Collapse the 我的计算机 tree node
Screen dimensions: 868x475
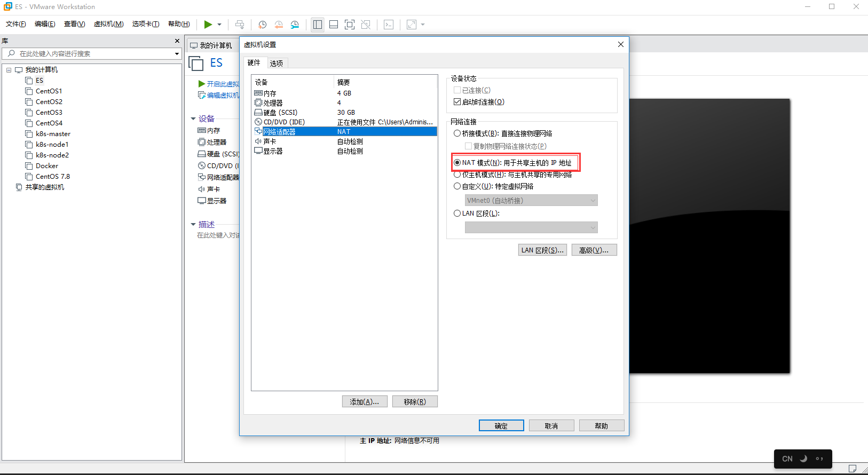[x=9, y=70]
